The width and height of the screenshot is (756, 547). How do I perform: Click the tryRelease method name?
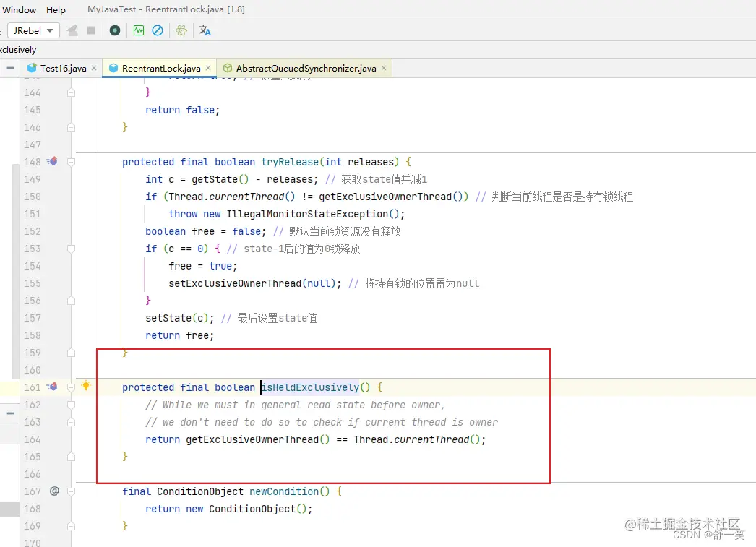(290, 162)
